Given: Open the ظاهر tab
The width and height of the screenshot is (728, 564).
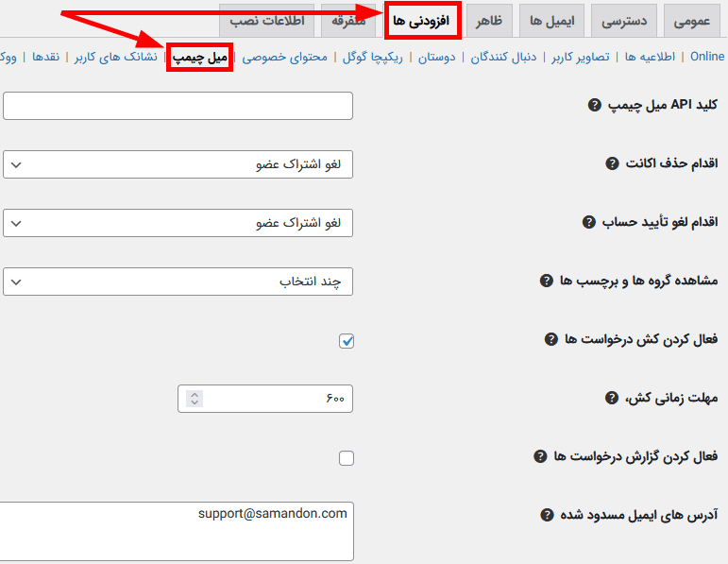Looking at the screenshot, I should pos(489,21).
